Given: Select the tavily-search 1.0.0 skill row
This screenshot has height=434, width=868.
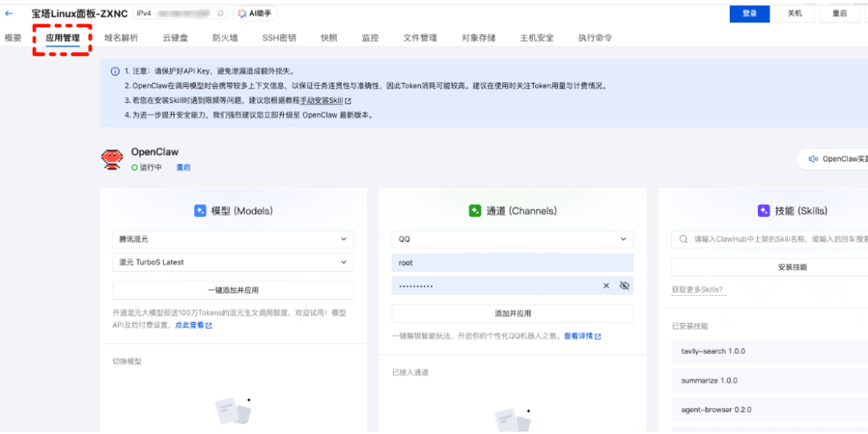Looking at the screenshot, I should [769, 351].
